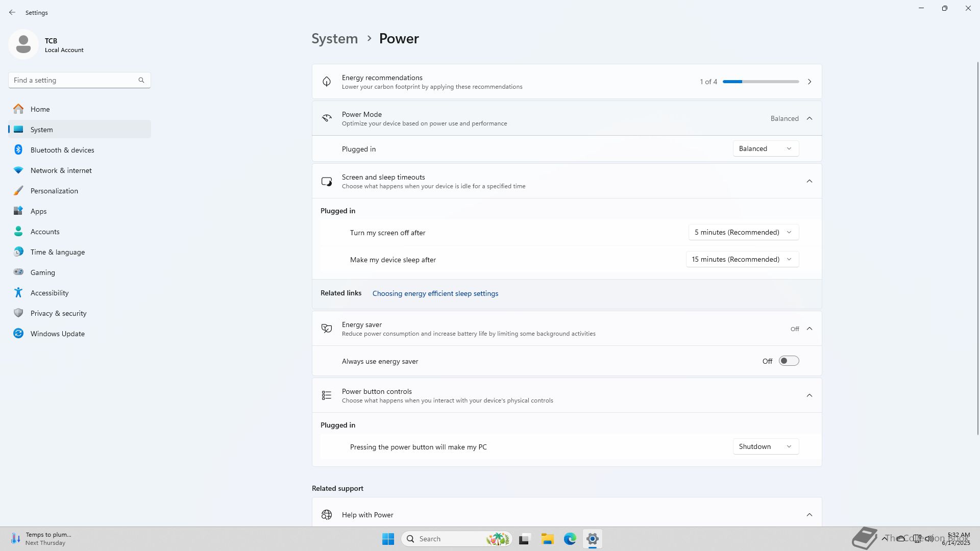Screen dimensions: 980x551
Task: Click the Energy recommendations leaf icon
Action: click(327, 82)
